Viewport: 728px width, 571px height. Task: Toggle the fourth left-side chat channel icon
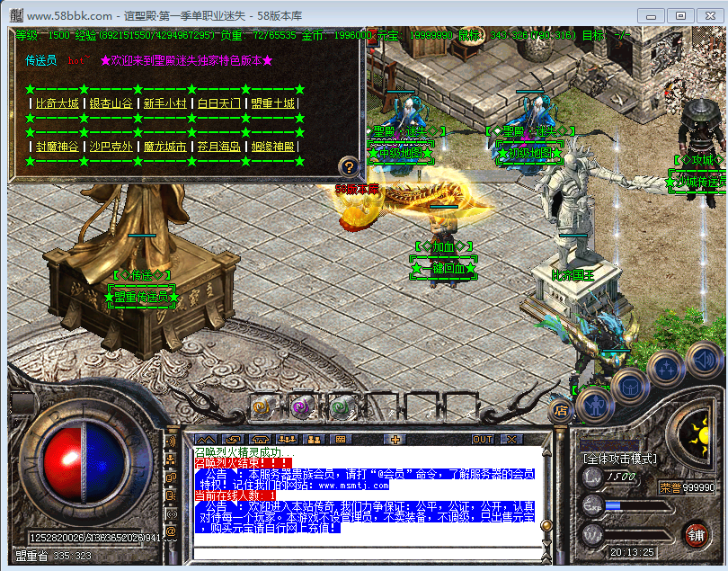171,495
